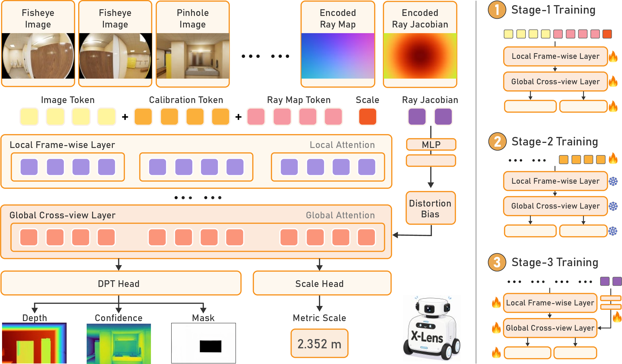Select the Encoded Ray Map gradient image
The image size is (622, 364).
point(338,56)
